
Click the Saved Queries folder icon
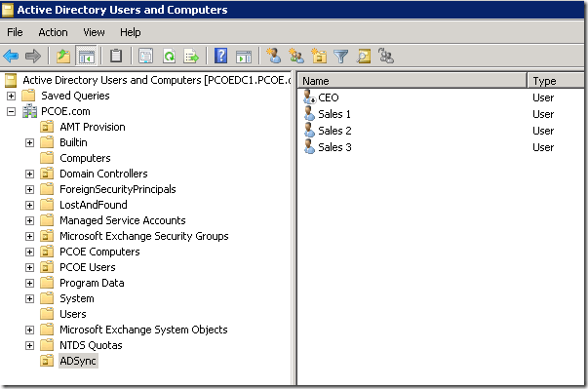[28, 96]
